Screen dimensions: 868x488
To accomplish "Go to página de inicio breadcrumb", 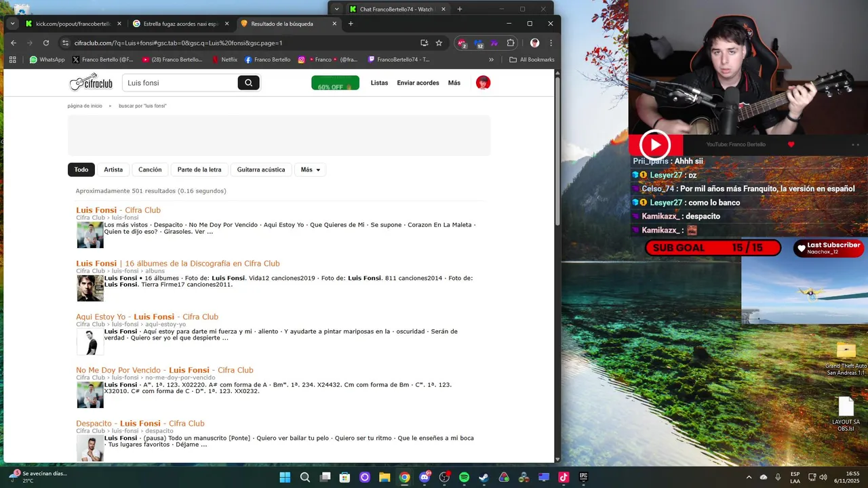I will 85,106.
